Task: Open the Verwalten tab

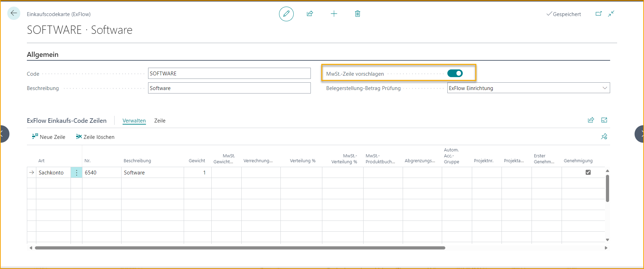Action: 134,121
